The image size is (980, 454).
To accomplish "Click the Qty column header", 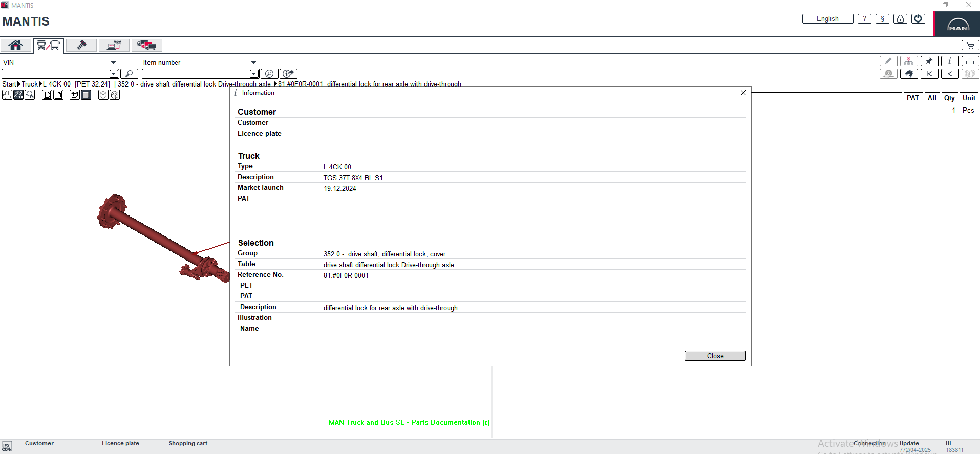I will 949,98.
